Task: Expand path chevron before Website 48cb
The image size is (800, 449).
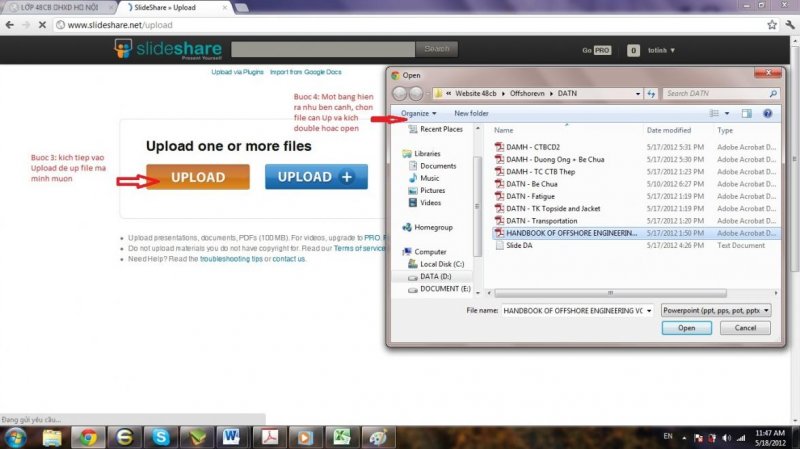Action: tap(448, 93)
